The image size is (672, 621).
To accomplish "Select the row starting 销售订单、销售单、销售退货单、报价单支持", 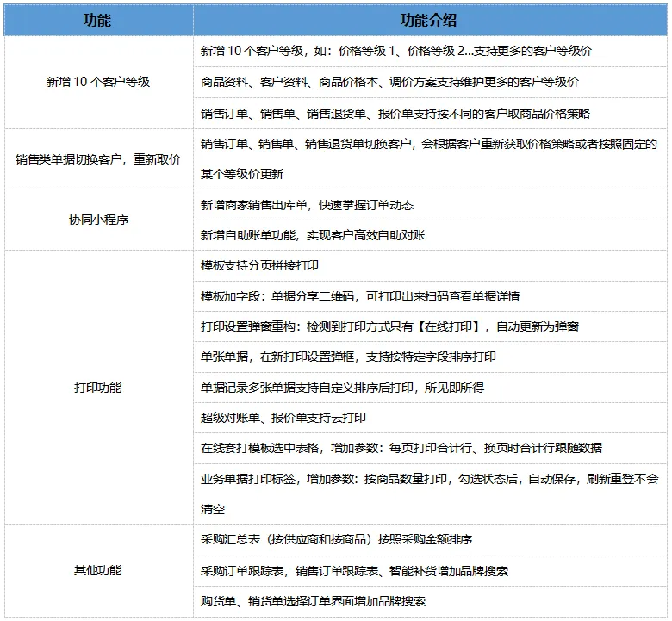I will click(430, 113).
